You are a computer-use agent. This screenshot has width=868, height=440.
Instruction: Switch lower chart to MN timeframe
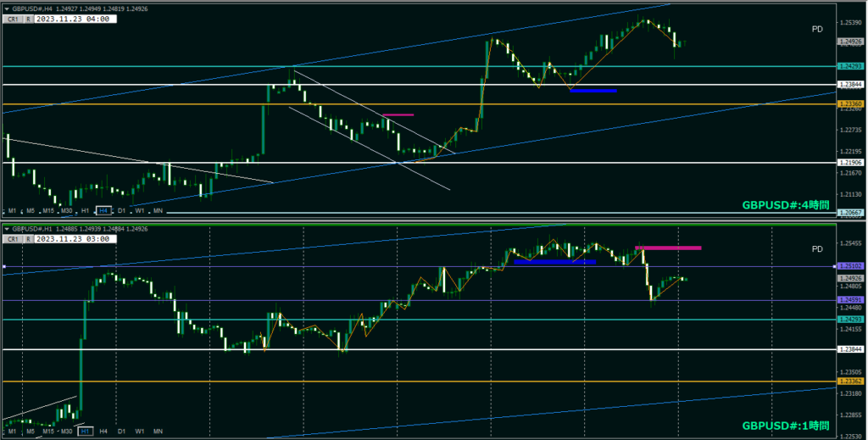(x=158, y=432)
